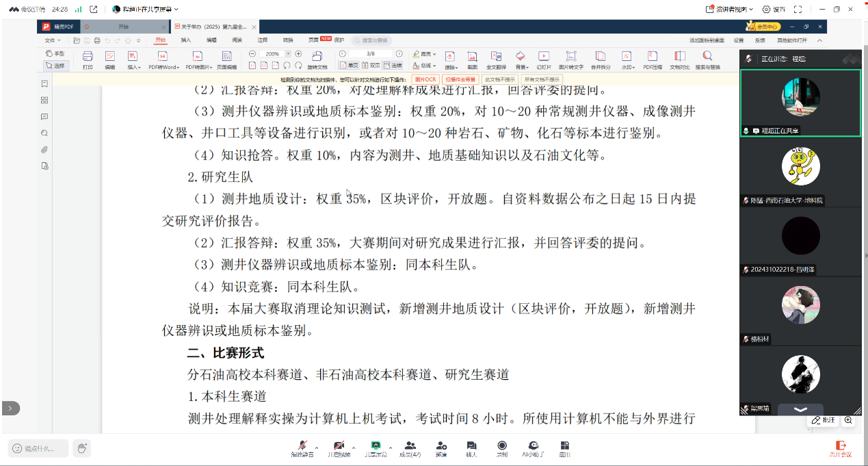Image resolution: width=868 pixels, height=466 pixels.
Task: Click the image-to-text (图片转文字) icon
Action: 570,60
